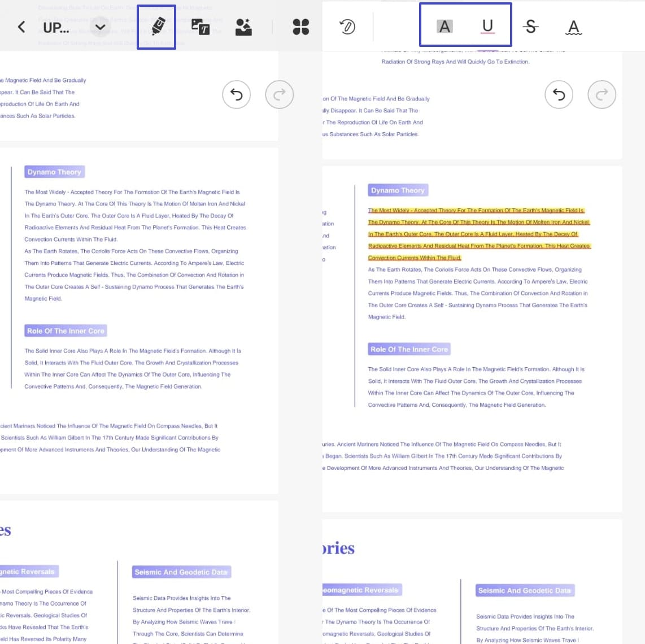Image resolution: width=645 pixels, height=644 pixels.
Task: Select the highlighter marker tool
Action: [x=156, y=27]
